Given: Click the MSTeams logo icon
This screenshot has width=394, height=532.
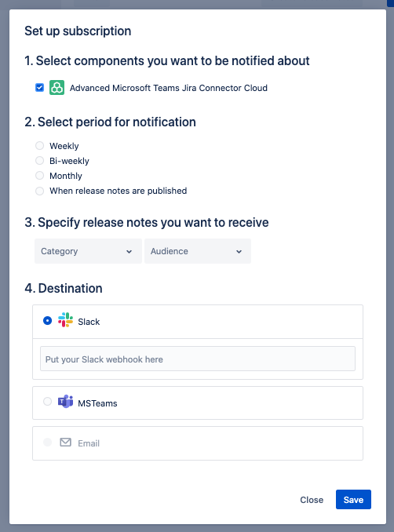Looking at the screenshot, I should pos(65,402).
